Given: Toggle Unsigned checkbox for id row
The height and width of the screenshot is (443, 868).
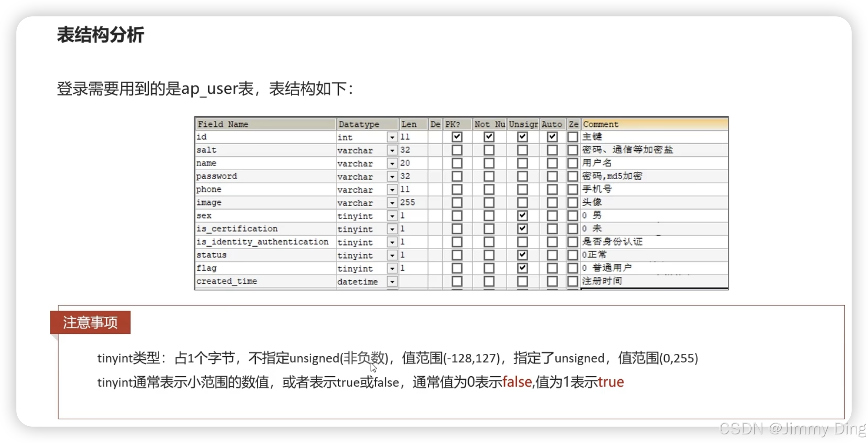Looking at the screenshot, I should coord(522,137).
